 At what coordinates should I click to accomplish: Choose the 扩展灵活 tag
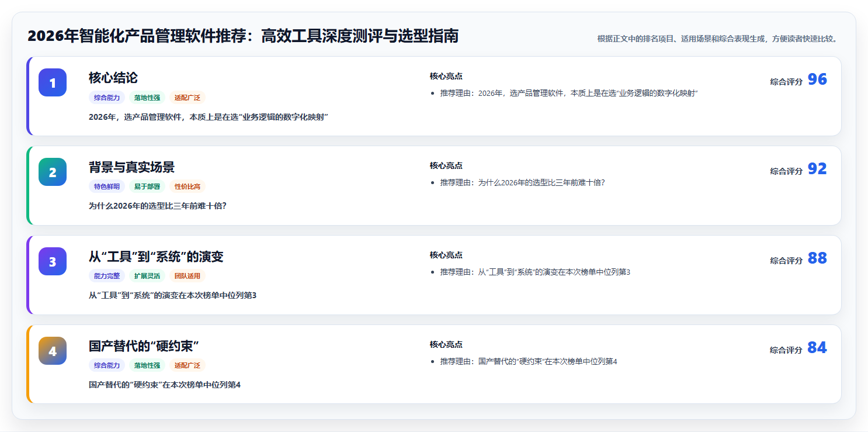147,276
